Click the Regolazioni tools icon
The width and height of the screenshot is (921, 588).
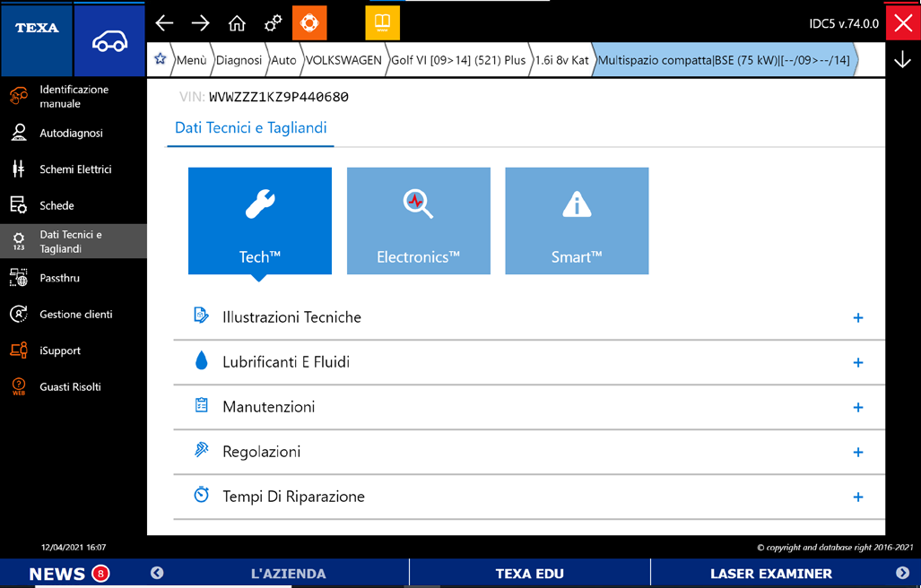point(201,450)
